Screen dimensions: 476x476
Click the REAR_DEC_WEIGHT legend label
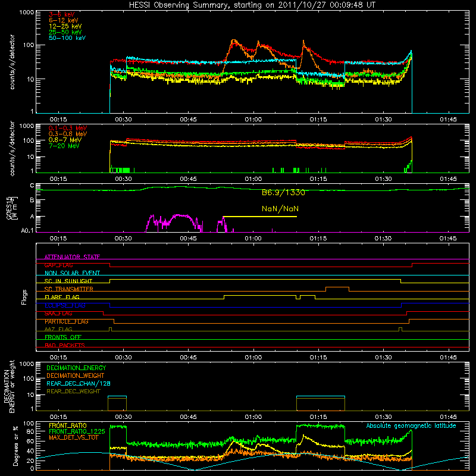(73, 392)
